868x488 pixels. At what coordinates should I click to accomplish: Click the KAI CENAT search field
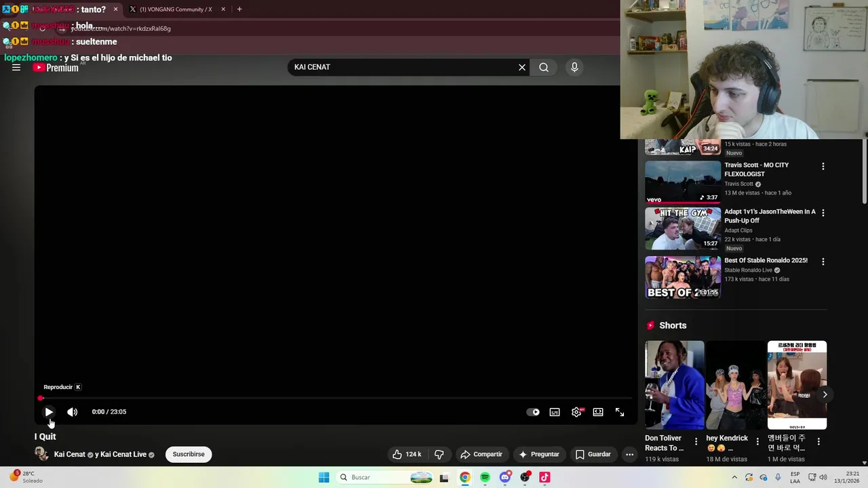coord(403,67)
